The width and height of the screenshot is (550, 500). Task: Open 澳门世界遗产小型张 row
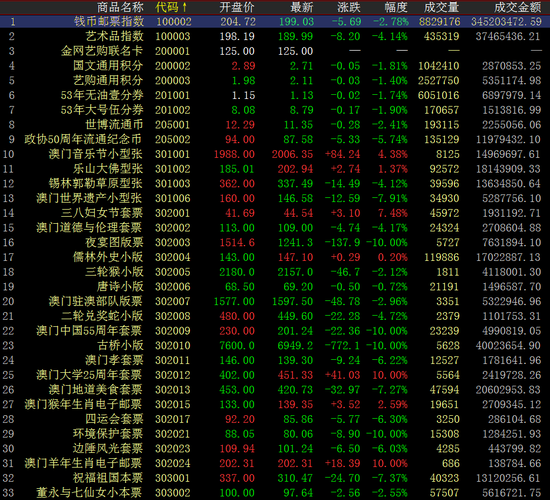tap(275, 199)
